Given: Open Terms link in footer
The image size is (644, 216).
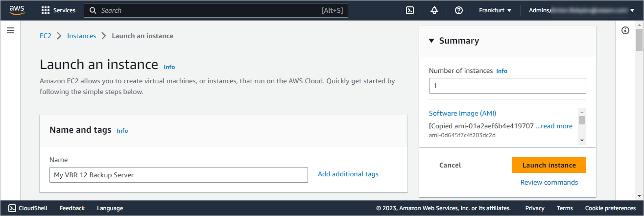Looking at the screenshot, I should pyautogui.click(x=565, y=208).
